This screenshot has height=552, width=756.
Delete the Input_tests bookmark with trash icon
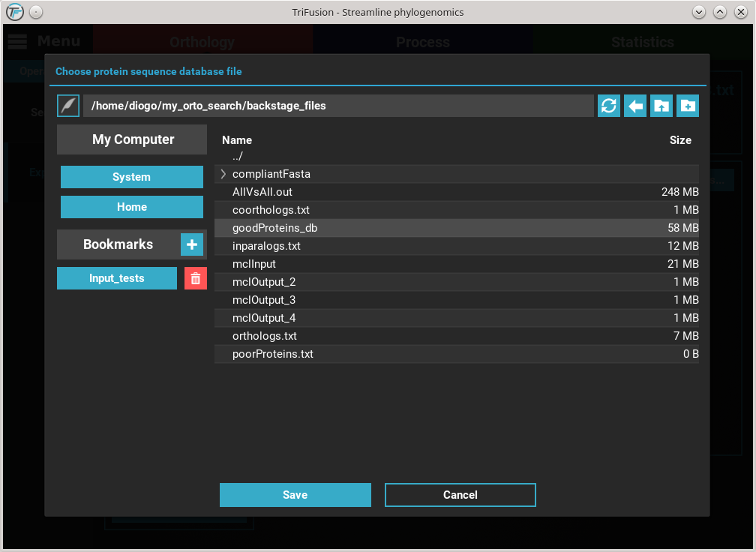click(x=195, y=278)
